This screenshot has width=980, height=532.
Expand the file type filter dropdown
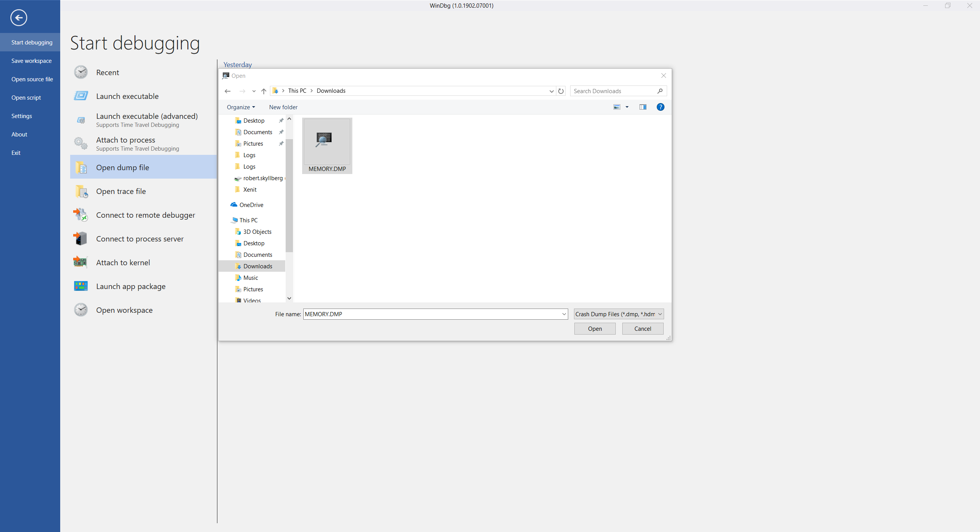click(x=660, y=314)
